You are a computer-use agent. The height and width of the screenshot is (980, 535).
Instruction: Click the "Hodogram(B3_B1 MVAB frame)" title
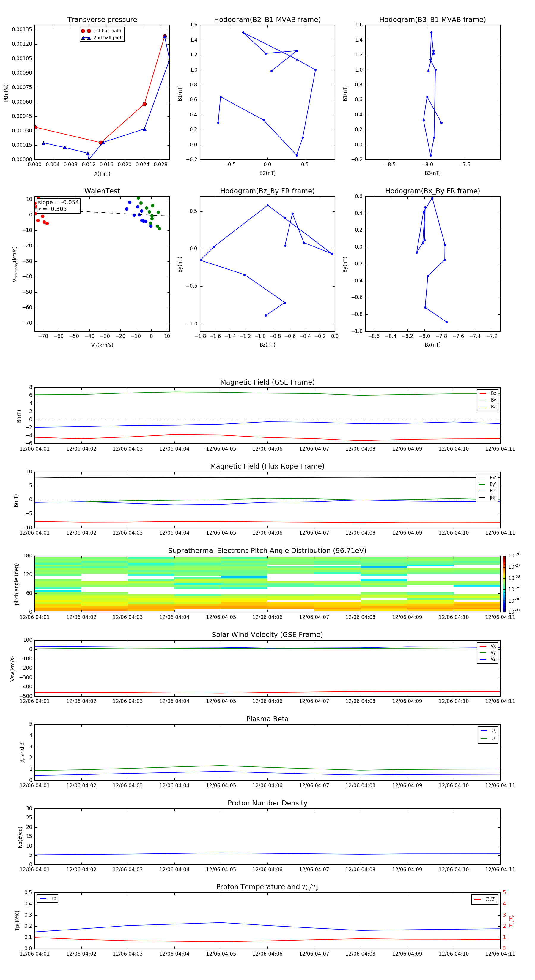click(x=432, y=20)
